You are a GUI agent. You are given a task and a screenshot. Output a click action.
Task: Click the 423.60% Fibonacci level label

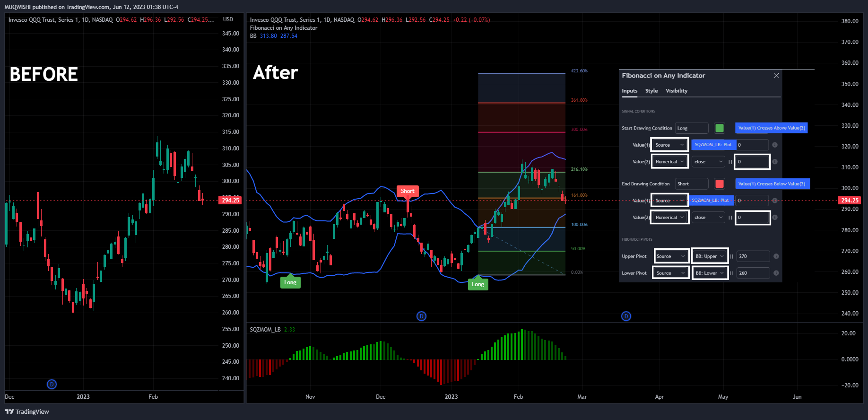click(x=579, y=71)
